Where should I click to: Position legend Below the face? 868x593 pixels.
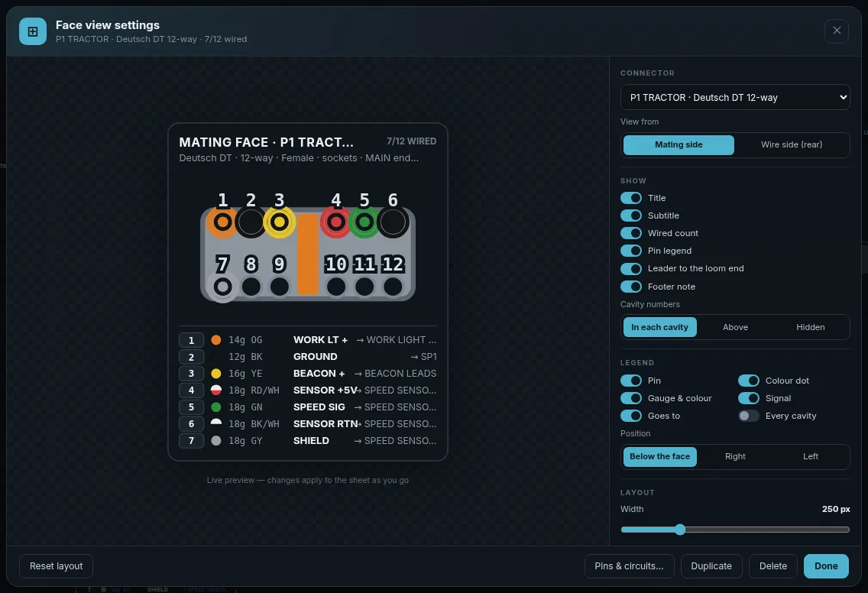pyautogui.click(x=660, y=457)
